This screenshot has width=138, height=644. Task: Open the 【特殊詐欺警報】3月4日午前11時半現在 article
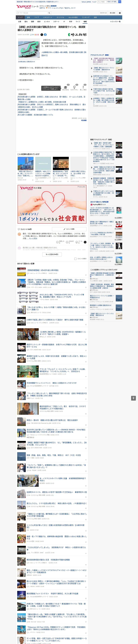43,270
